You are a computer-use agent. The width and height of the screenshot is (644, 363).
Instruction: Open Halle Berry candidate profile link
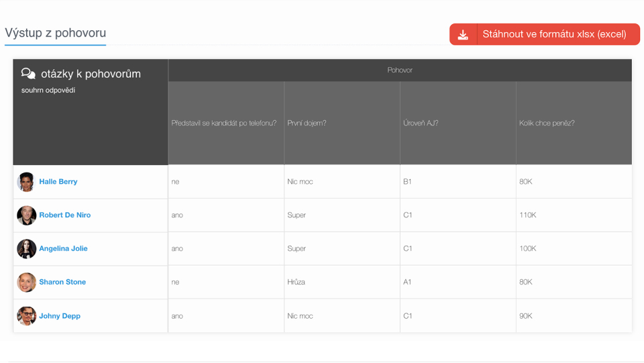pos(58,182)
